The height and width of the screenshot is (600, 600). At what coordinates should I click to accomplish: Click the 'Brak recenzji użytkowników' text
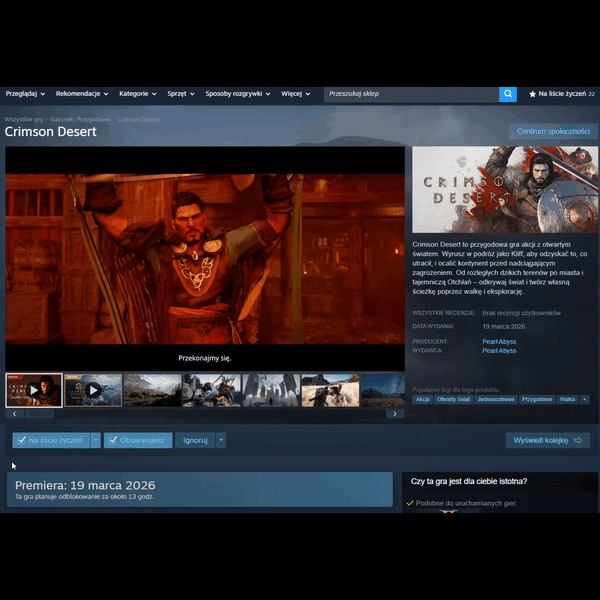click(521, 313)
